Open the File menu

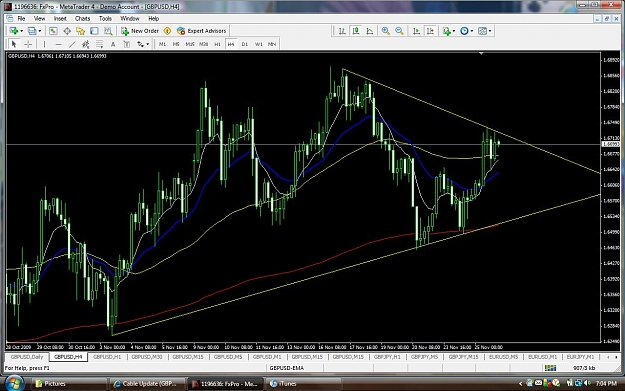pyautogui.click(x=21, y=18)
